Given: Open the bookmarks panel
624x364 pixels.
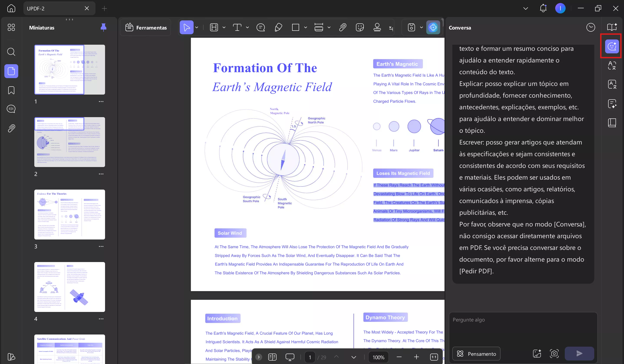Looking at the screenshot, I should click(11, 90).
